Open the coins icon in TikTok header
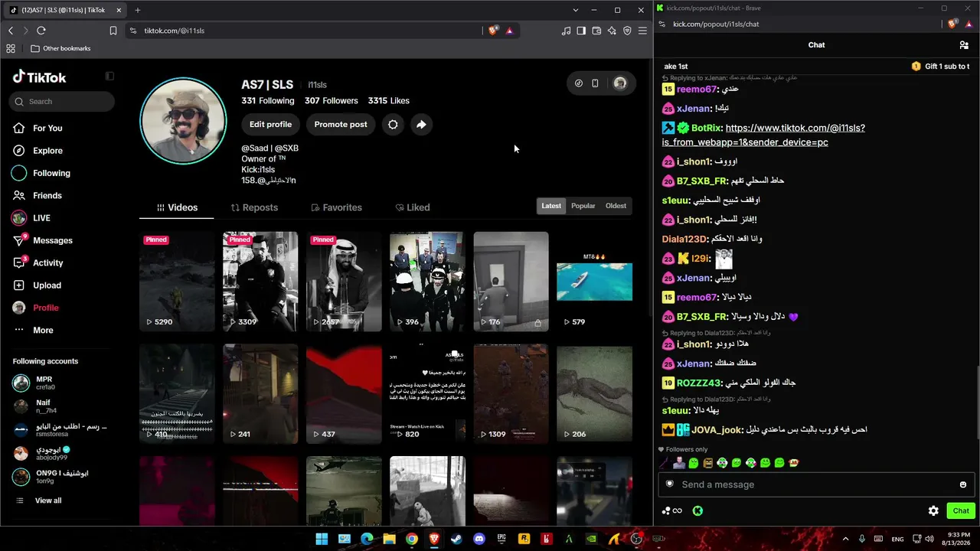 click(579, 83)
